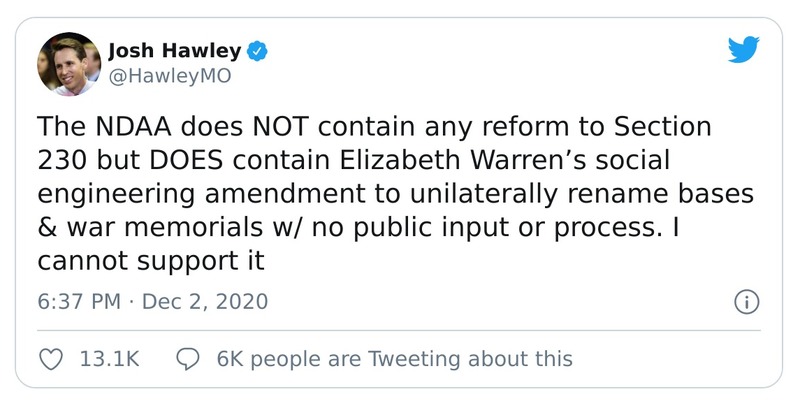Click the tweet info circle icon

click(x=746, y=302)
